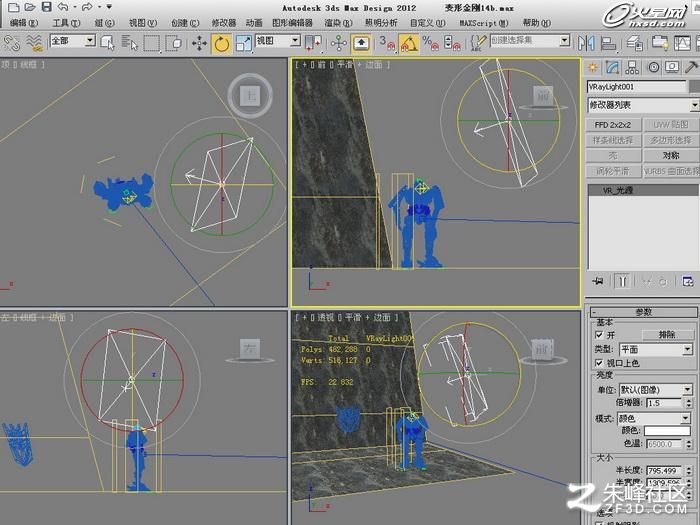This screenshot has height=525, width=700.
Task: Open the Create command panel sun tab
Action: pyautogui.click(x=592, y=67)
